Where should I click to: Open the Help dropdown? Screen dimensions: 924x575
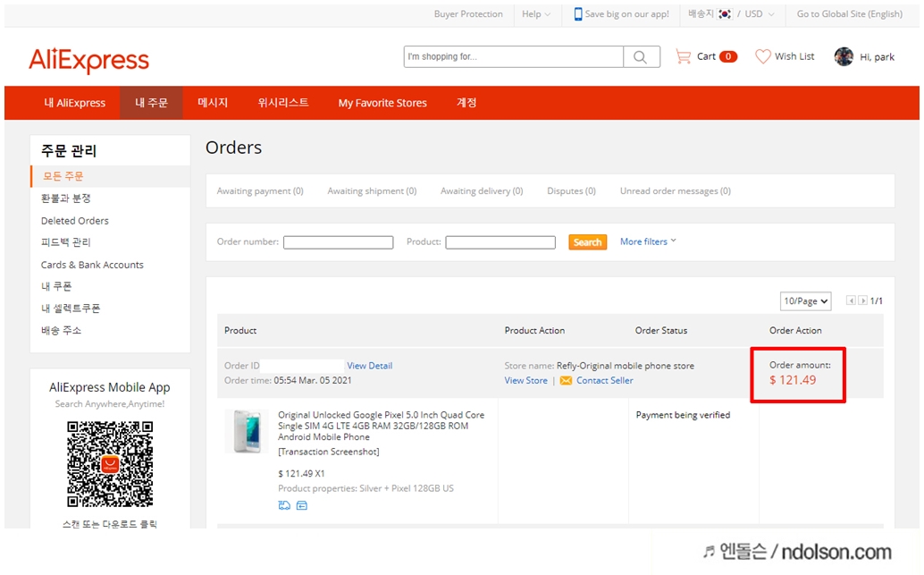(x=535, y=13)
